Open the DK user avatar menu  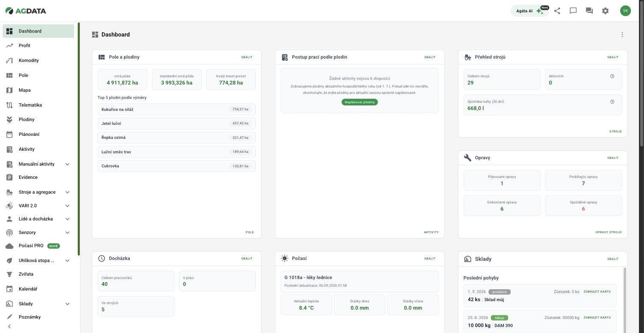point(625,11)
